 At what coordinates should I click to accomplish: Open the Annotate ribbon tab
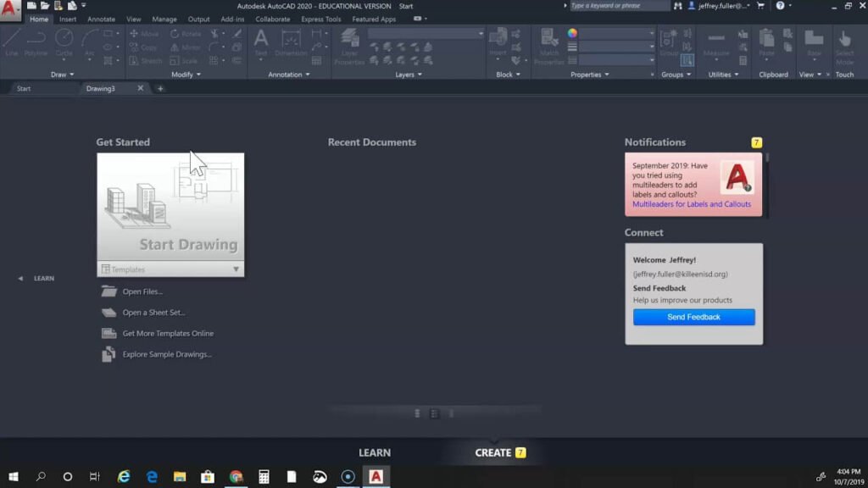point(102,19)
